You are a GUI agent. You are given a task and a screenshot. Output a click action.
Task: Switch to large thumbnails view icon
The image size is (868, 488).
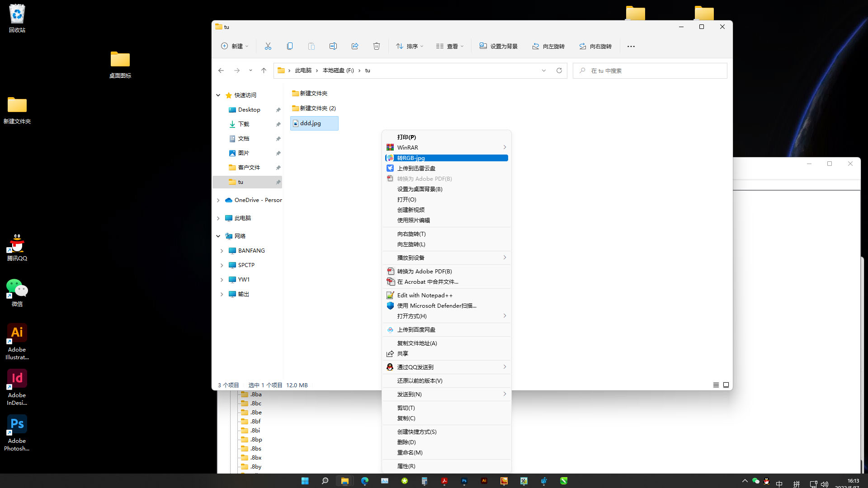(x=726, y=385)
